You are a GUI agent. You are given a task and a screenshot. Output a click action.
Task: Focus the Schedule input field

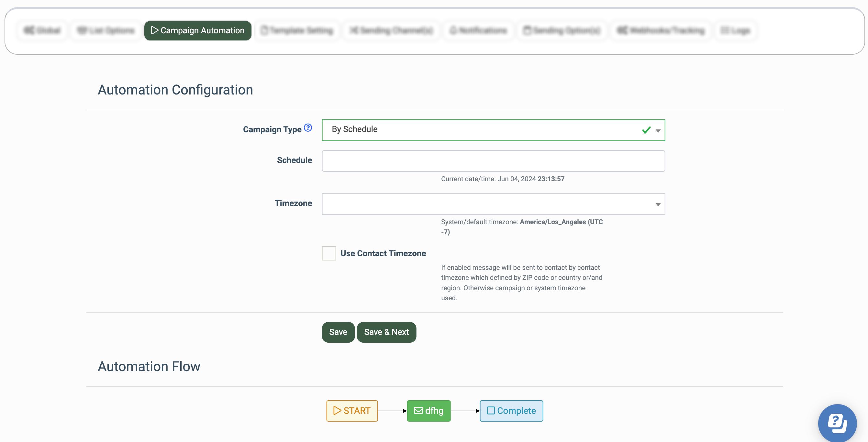(x=493, y=161)
